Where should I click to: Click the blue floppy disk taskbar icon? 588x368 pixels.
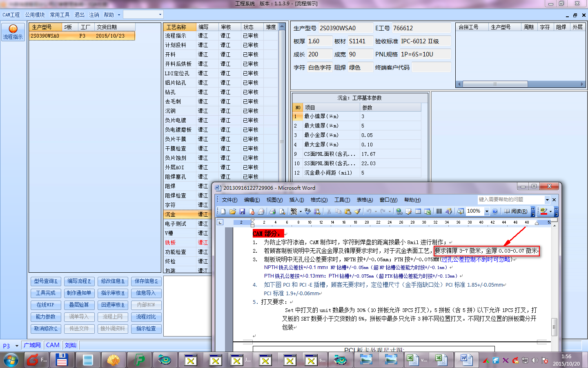click(62, 360)
